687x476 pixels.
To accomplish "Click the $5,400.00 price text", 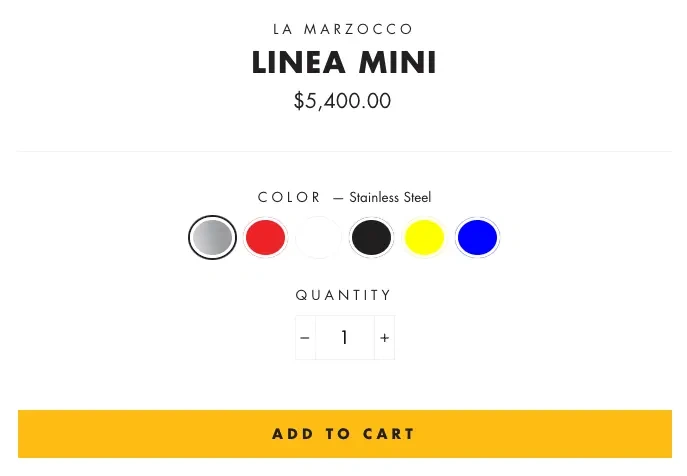I will coord(343,101).
